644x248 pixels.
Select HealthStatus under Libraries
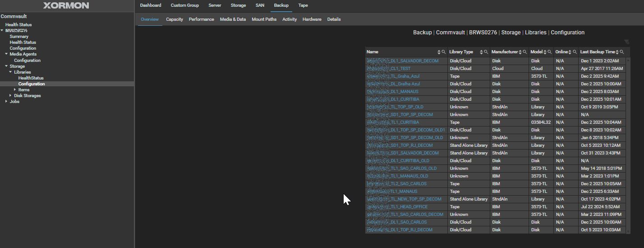click(x=31, y=78)
